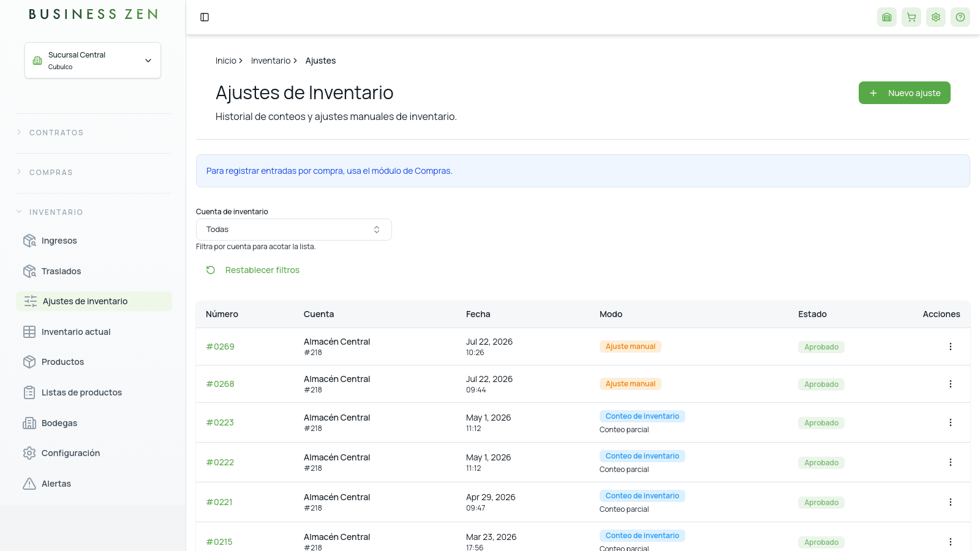The height and width of the screenshot is (551, 980).
Task: Open adjustment number #0268
Action: click(221, 384)
